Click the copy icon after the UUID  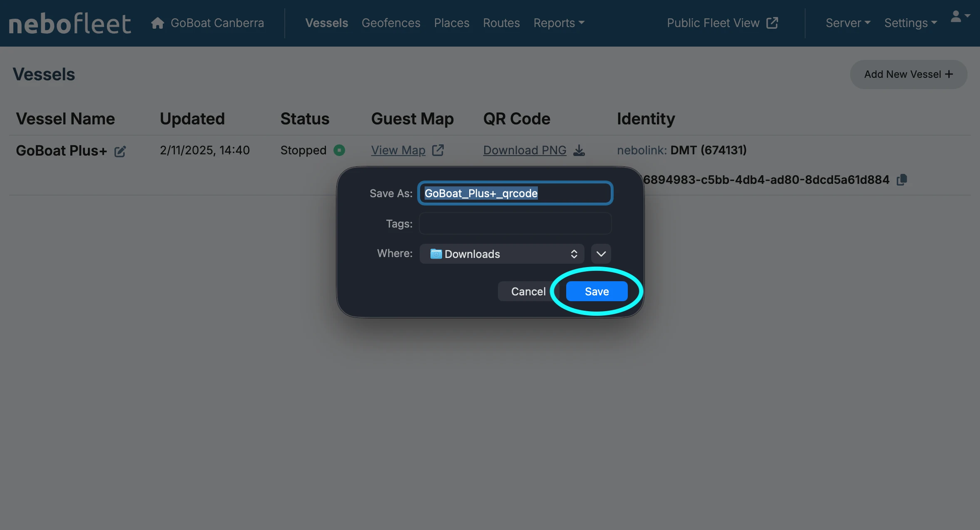[x=902, y=180]
